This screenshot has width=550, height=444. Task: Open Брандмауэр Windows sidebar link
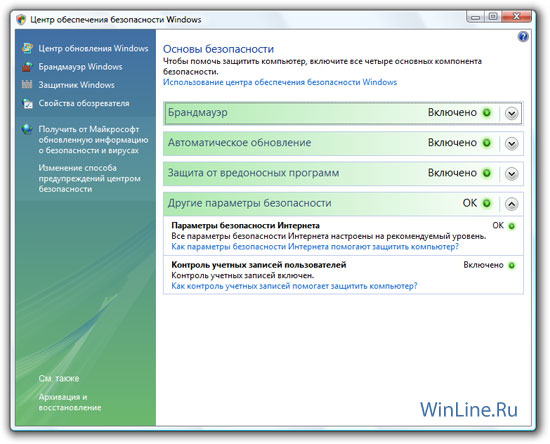80,67
